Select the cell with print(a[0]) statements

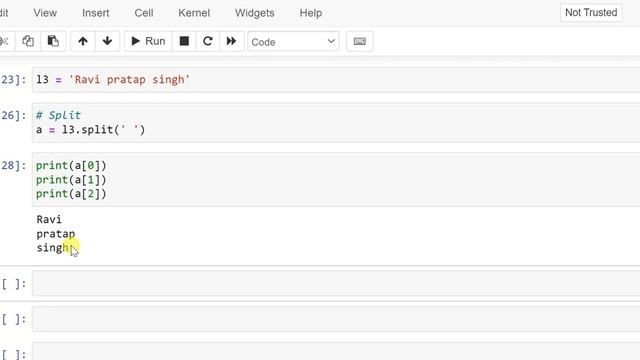click(x=336, y=180)
